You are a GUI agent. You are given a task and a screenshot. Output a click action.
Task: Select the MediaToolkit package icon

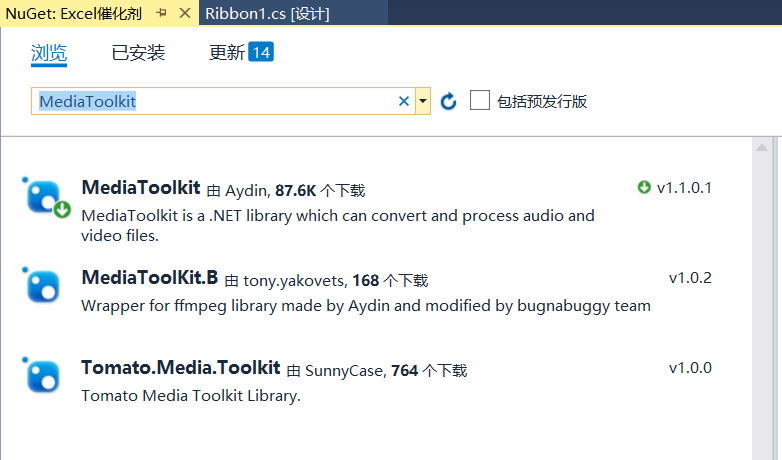tap(46, 198)
